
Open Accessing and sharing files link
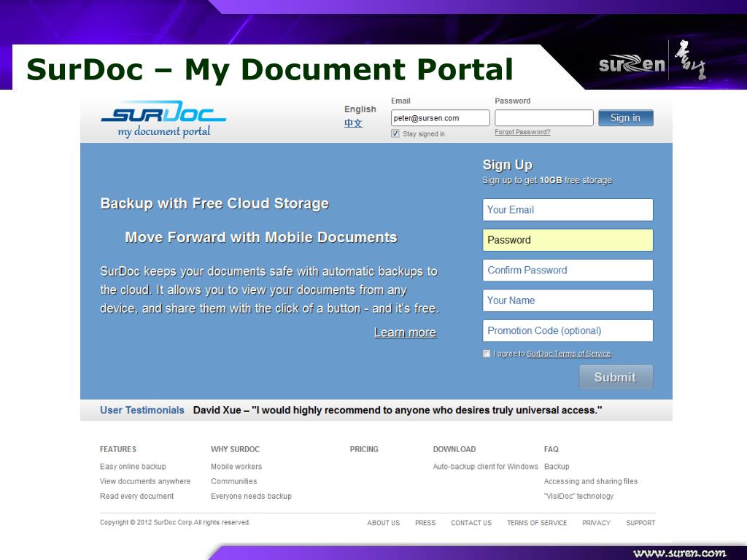591,481
